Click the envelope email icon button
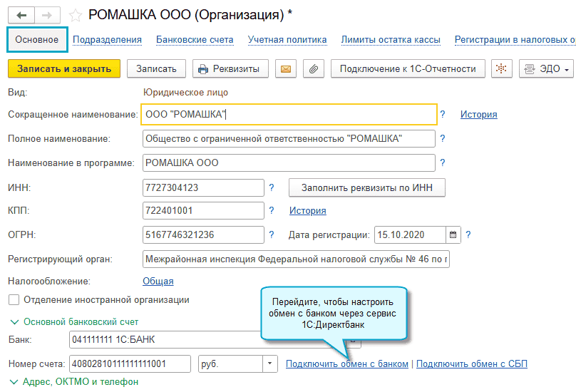The image size is (576, 392). tap(285, 69)
